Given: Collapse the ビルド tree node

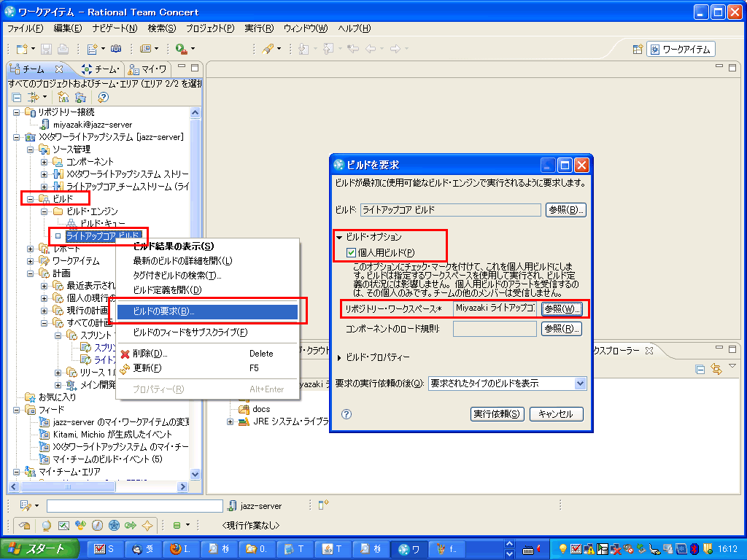Looking at the screenshot, I should click(x=31, y=198).
